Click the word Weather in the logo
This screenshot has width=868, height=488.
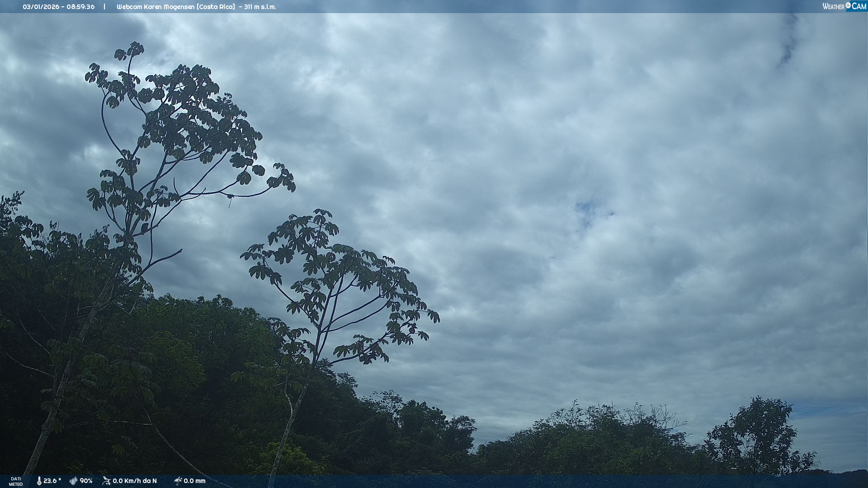[x=833, y=6]
